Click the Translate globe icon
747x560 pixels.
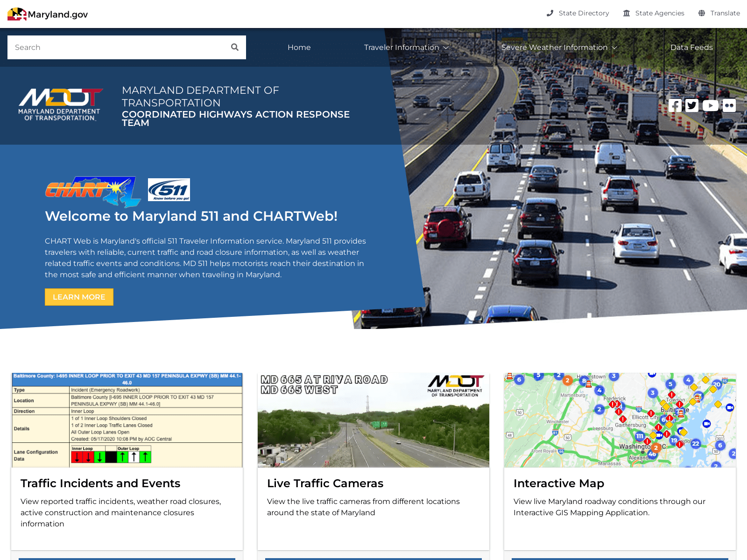[702, 13]
